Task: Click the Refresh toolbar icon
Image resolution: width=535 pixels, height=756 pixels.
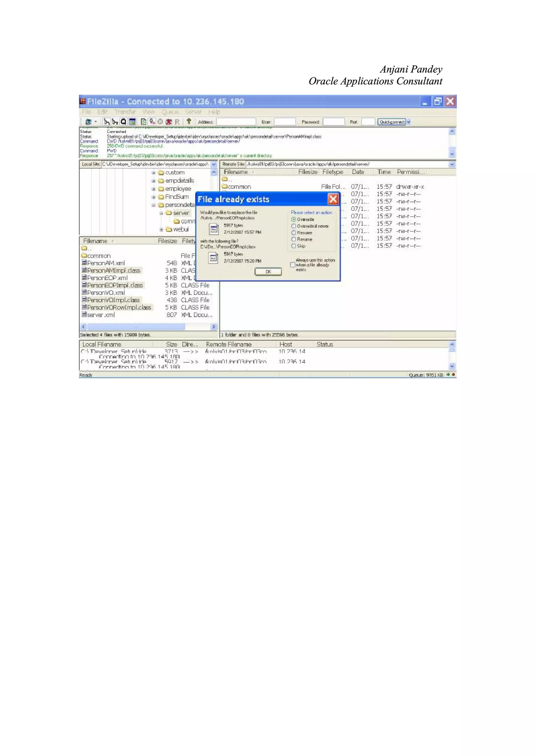Action: click(x=144, y=122)
